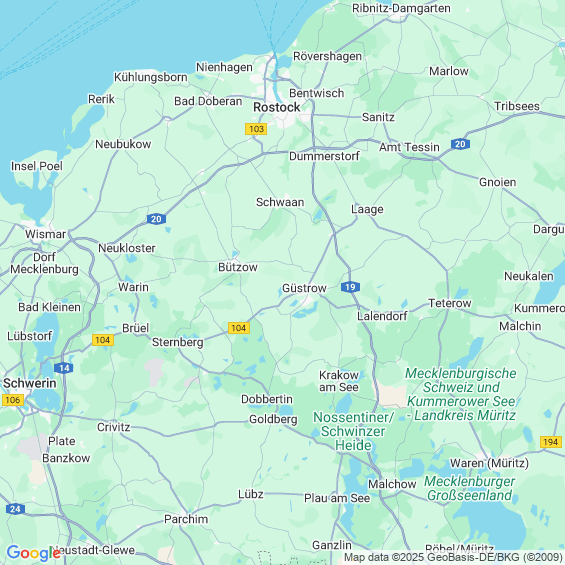Click the A14 motorway shield near Schwerin
This screenshot has width=565, height=565.
[64, 368]
